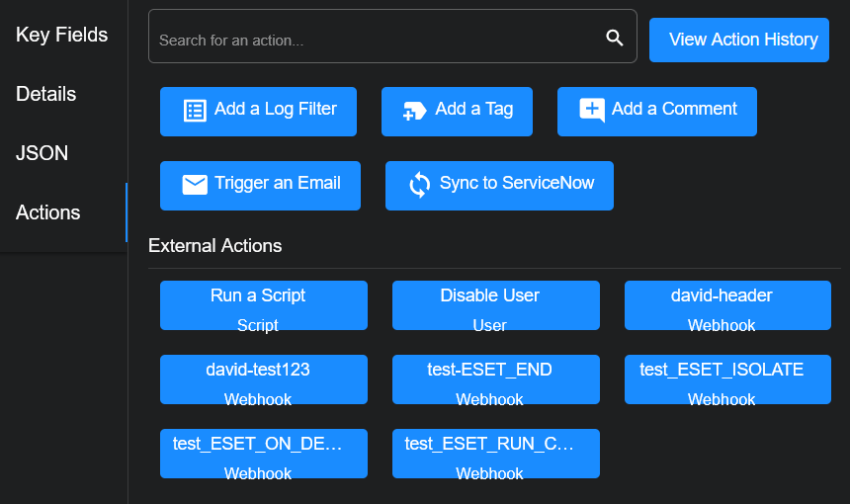
Task: Click the email envelope icon
Action: pyautogui.click(x=196, y=185)
